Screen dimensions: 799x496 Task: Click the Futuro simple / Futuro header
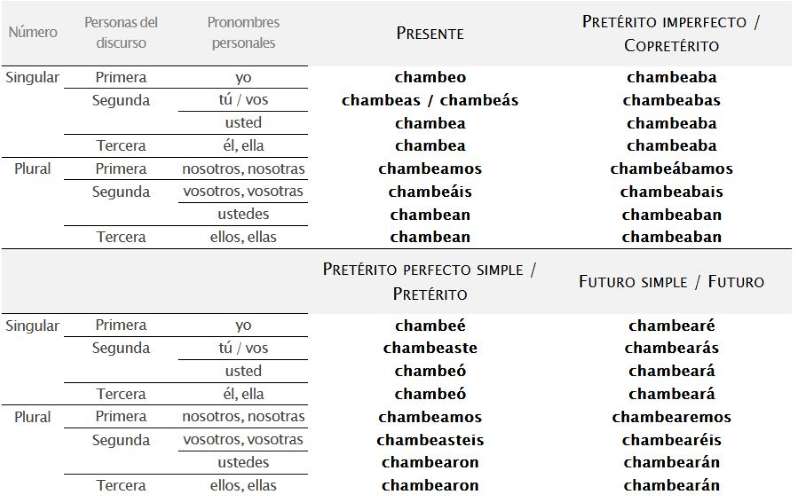coord(671,282)
